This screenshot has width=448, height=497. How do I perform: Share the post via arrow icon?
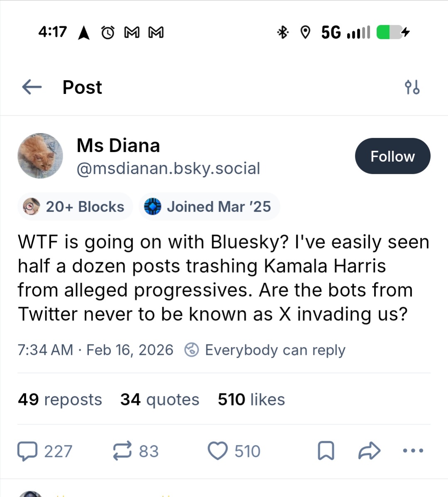pos(369,451)
